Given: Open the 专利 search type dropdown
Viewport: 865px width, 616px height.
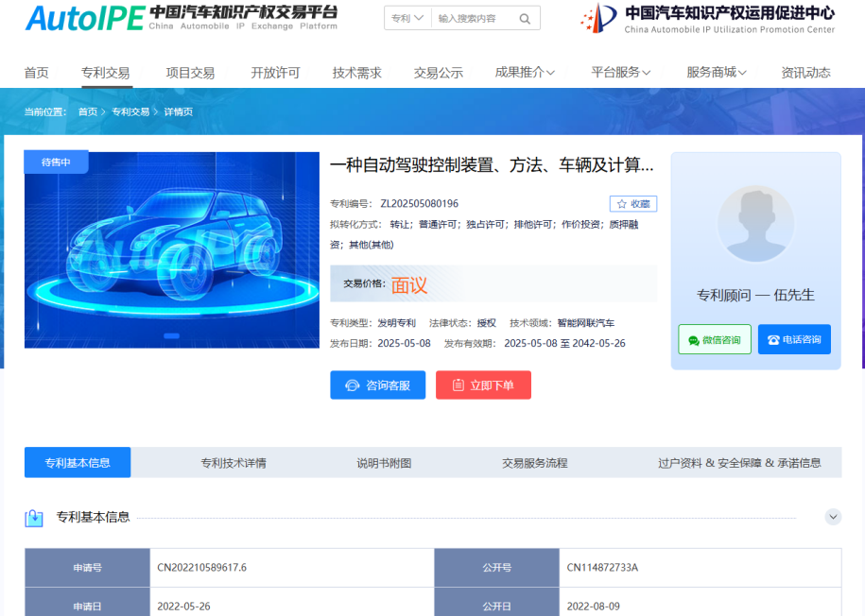Looking at the screenshot, I should pos(407,18).
